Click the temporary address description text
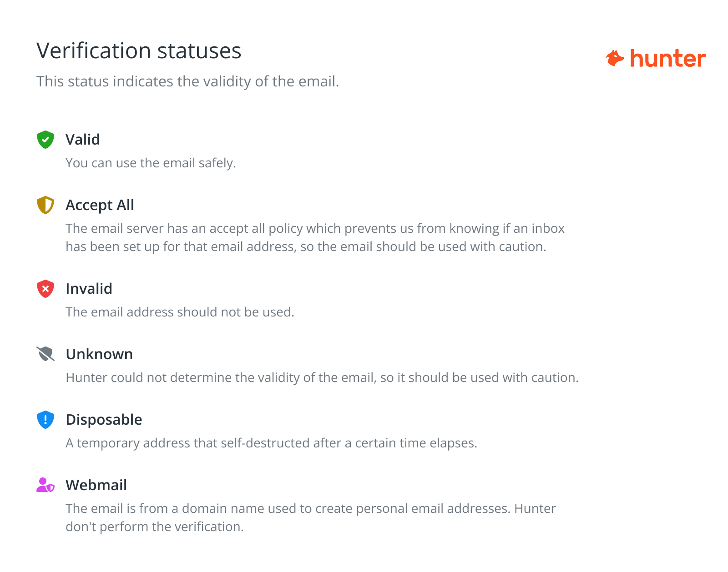 pyautogui.click(x=272, y=443)
